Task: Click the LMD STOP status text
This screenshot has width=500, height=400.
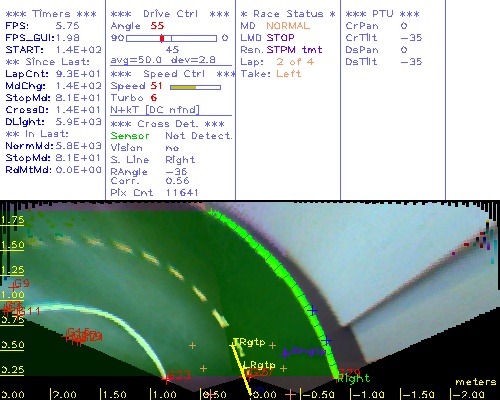Action: tap(267, 38)
